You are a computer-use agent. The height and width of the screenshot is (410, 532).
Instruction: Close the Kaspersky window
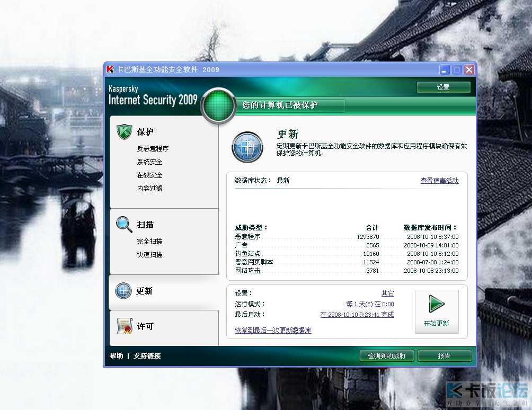pyautogui.click(x=469, y=70)
